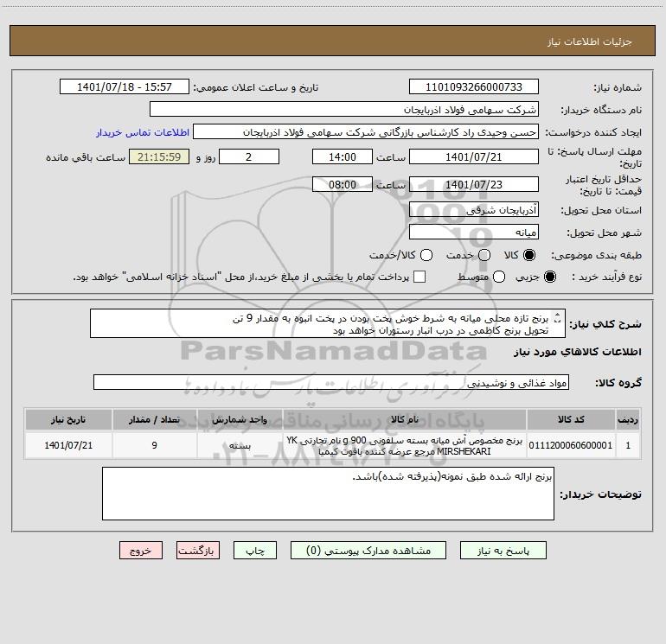Click the تعداد / مقدار column header
Viewport: 666px width, 644px height.
pyautogui.click(x=155, y=419)
